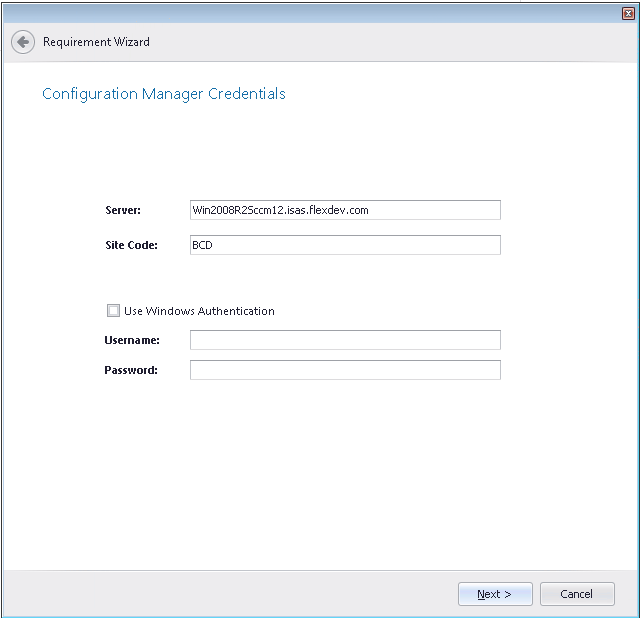Focus the Site Code text box

click(x=345, y=245)
